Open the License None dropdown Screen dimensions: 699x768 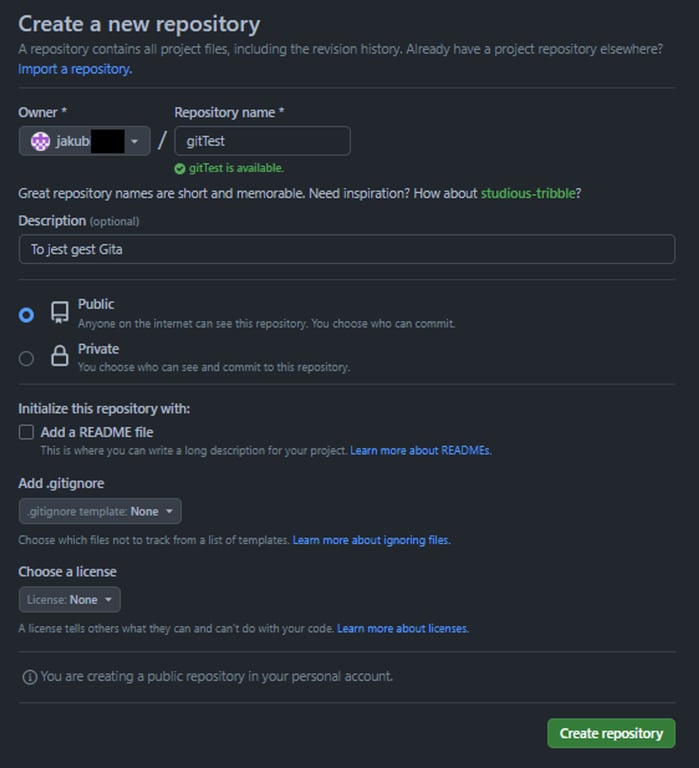click(x=70, y=600)
